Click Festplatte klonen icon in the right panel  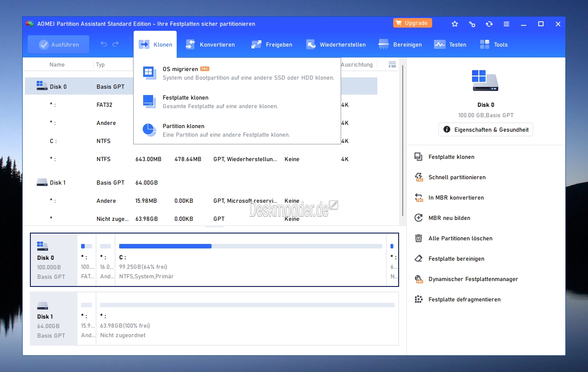pyautogui.click(x=419, y=157)
